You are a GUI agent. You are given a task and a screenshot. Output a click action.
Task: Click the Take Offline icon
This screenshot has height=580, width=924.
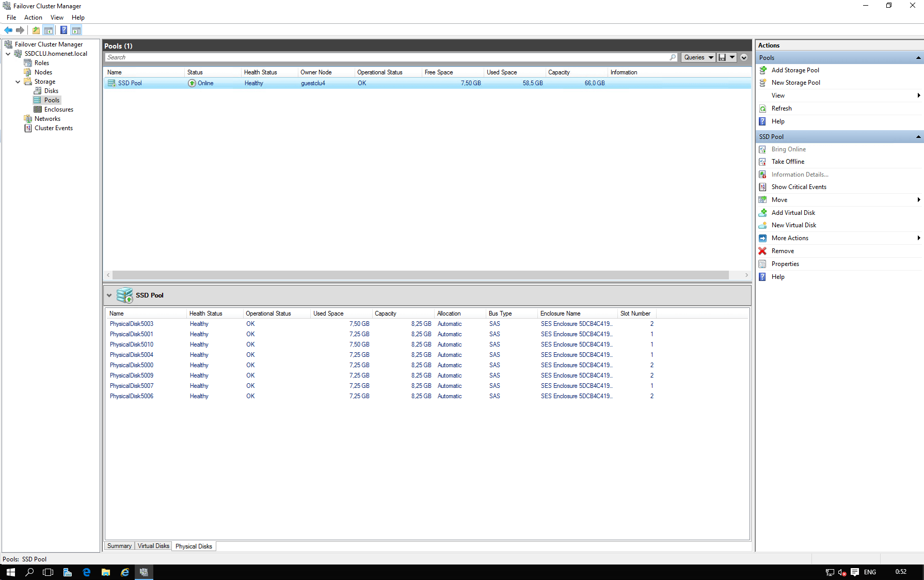point(763,162)
